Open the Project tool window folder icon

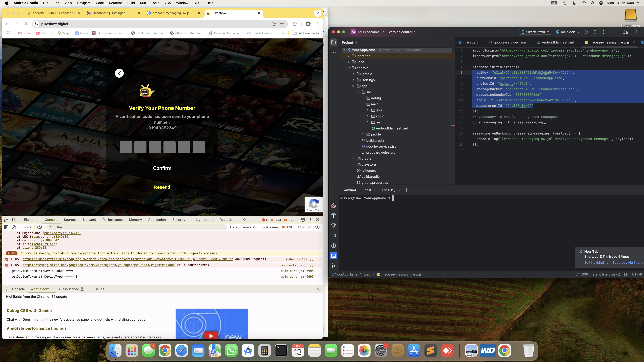point(333,42)
